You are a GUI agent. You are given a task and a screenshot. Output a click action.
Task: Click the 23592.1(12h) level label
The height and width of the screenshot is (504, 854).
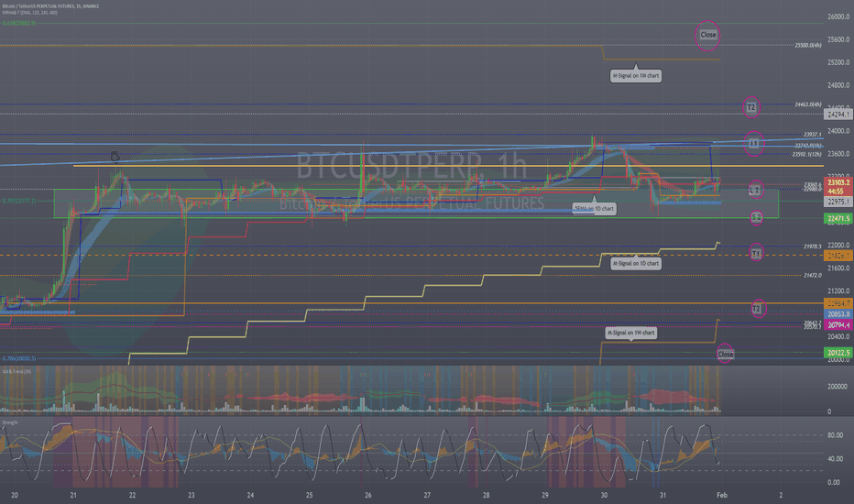coord(806,154)
